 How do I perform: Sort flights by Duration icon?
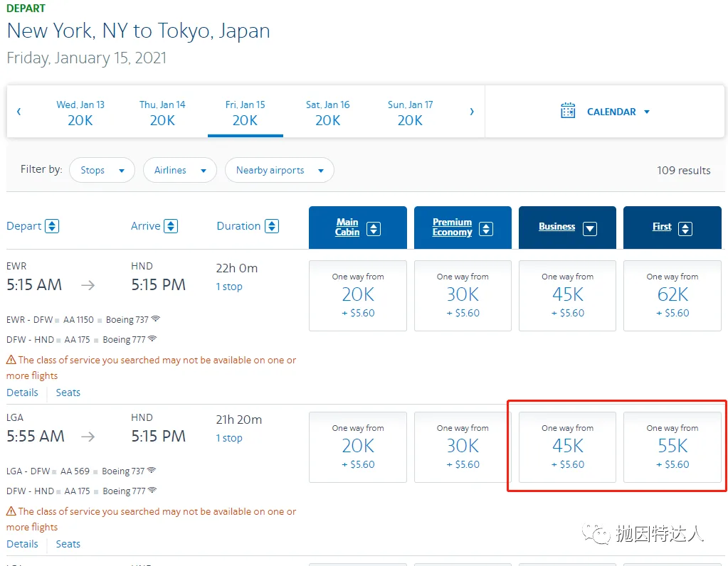271,226
